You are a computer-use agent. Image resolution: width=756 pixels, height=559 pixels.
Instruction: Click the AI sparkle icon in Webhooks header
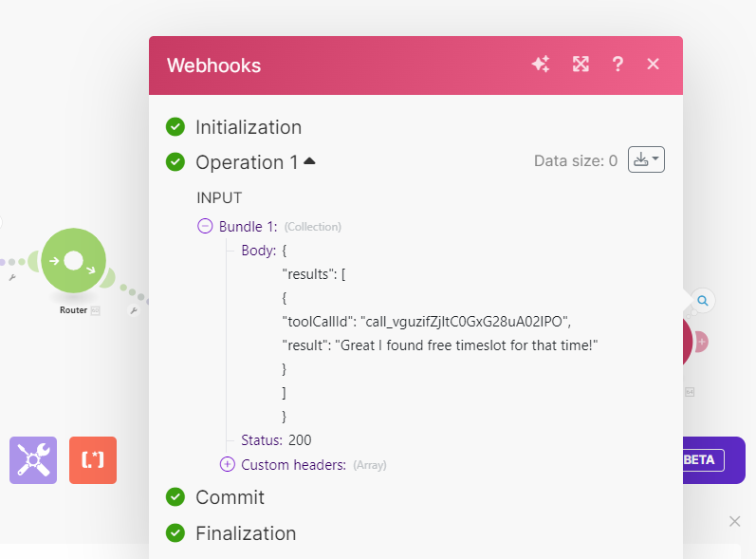541,65
